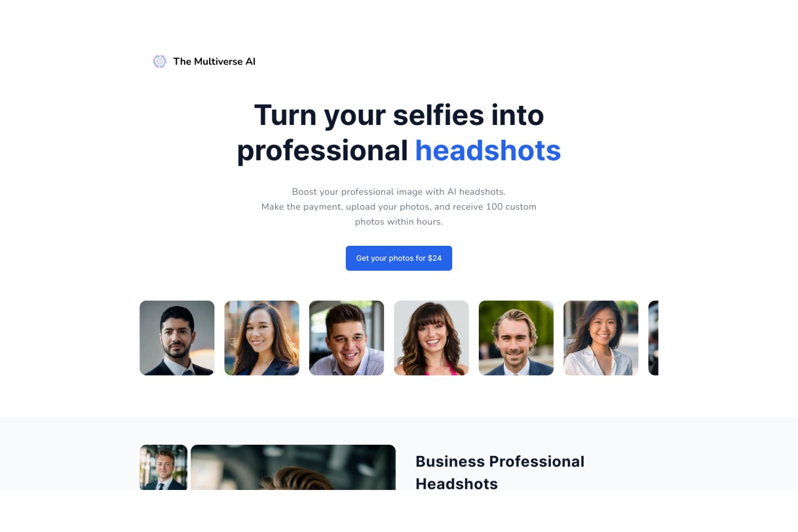Viewport: 798px width, 532px height.
Task: Select the woman with bangs in pink top headshot
Action: coord(431,338)
